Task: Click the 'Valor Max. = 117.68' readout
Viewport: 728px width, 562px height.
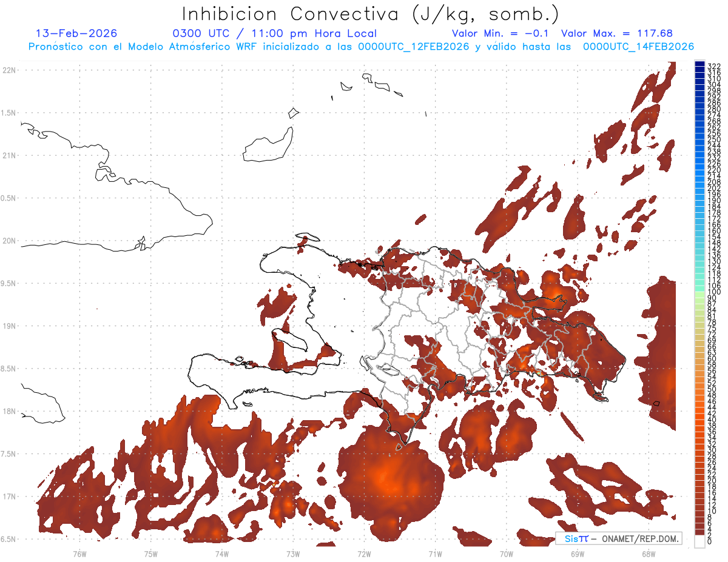Action: tap(617, 33)
